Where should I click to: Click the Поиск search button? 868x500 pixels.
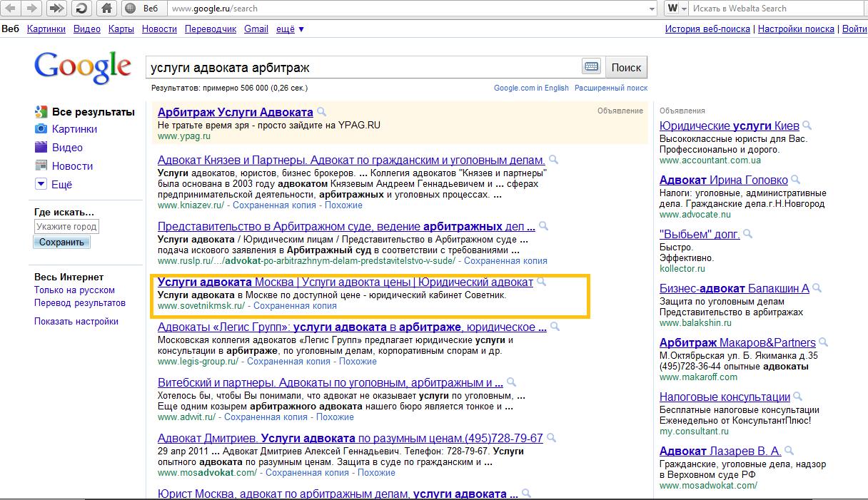pos(626,67)
